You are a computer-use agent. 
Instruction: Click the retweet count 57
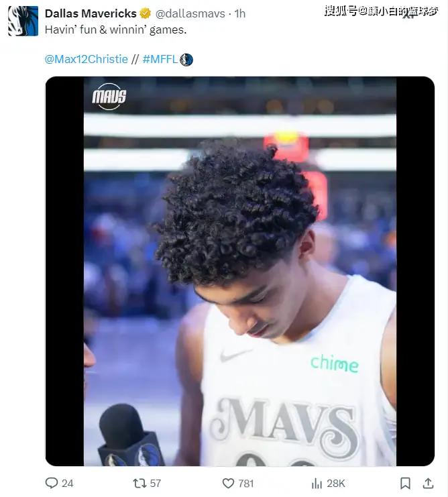[x=155, y=484]
